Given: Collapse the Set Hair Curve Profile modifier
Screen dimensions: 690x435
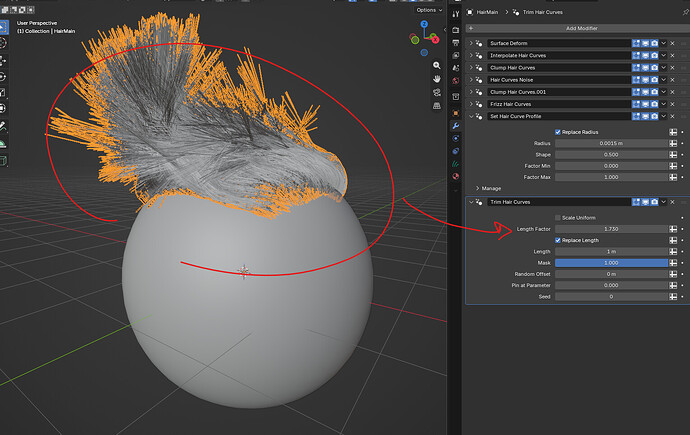Looking at the screenshot, I should [x=471, y=117].
